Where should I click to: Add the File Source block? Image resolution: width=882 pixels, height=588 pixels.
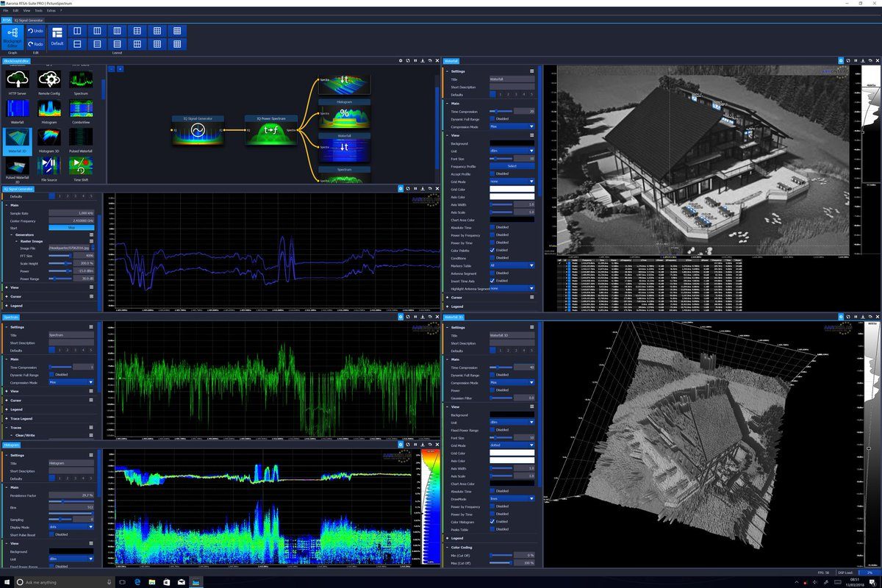49,168
